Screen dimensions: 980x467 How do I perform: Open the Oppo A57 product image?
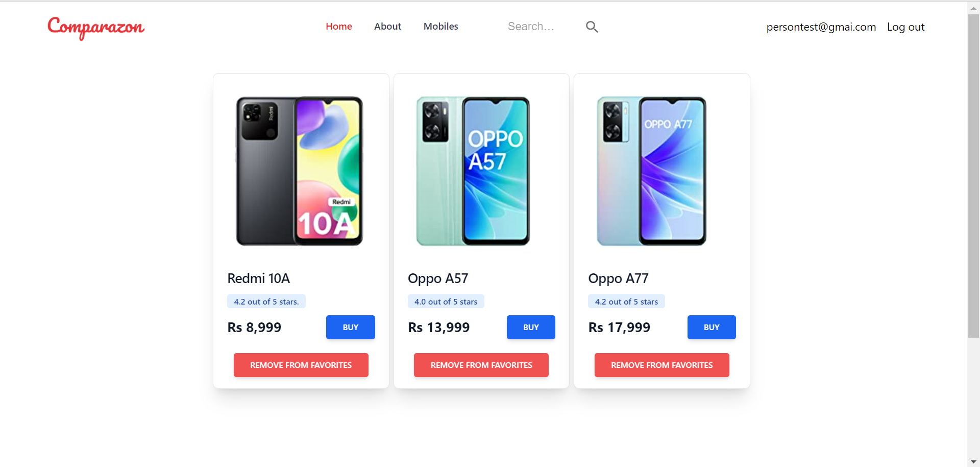point(473,171)
